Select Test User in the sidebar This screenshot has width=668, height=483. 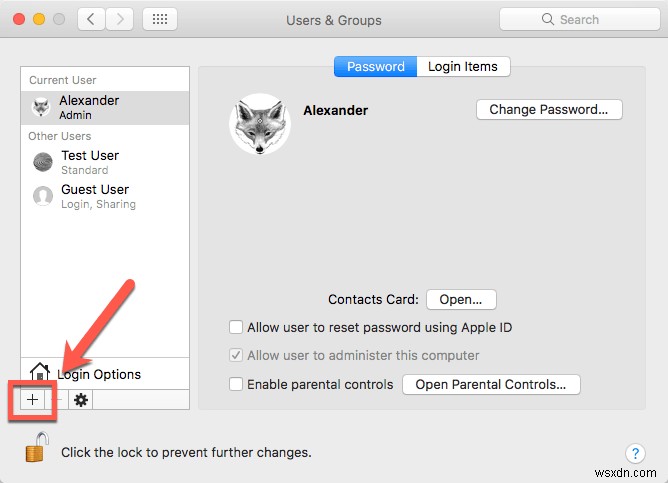click(x=89, y=162)
